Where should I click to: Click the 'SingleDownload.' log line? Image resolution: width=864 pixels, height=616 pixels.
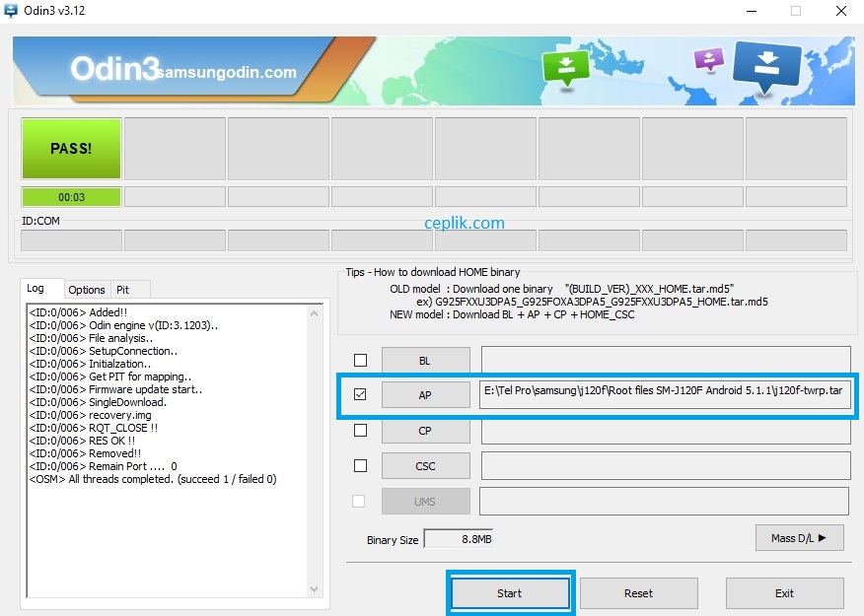(x=98, y=402)
